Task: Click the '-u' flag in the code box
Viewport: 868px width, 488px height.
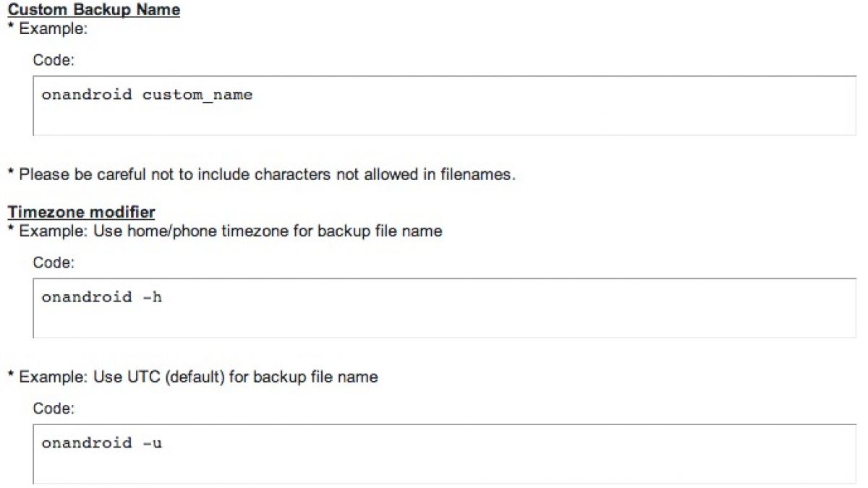Action: point(152,442)
